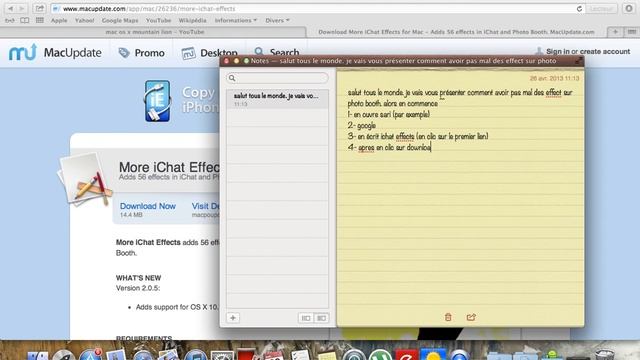Open the Promo tag section

141,53
